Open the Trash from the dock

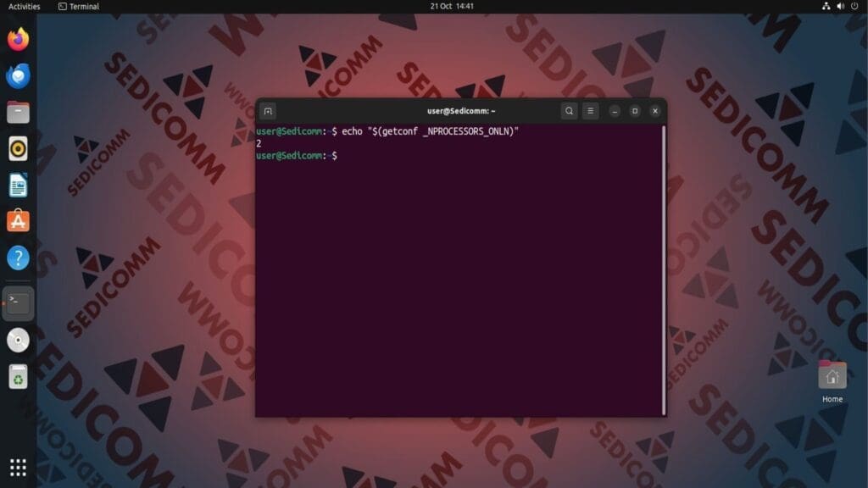coord(19,377)
